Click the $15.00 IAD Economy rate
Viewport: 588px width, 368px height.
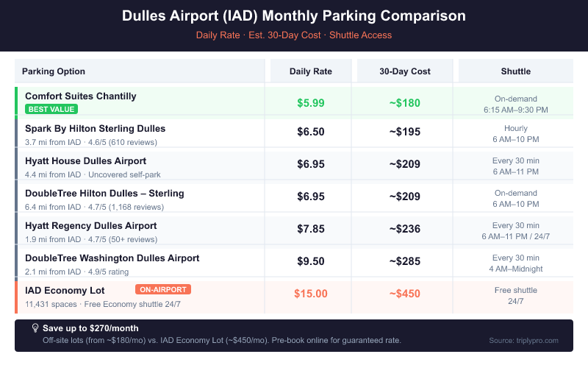(311, 294)
